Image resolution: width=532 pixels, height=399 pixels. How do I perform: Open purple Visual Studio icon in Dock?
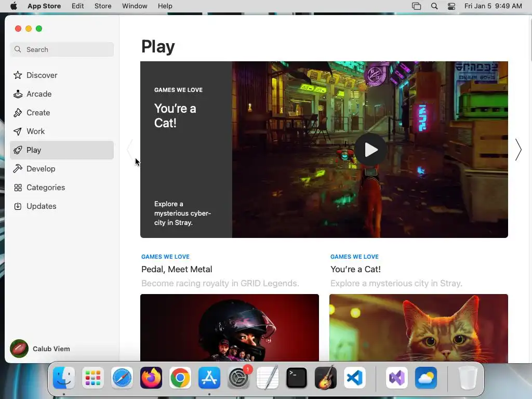(397, 378)
